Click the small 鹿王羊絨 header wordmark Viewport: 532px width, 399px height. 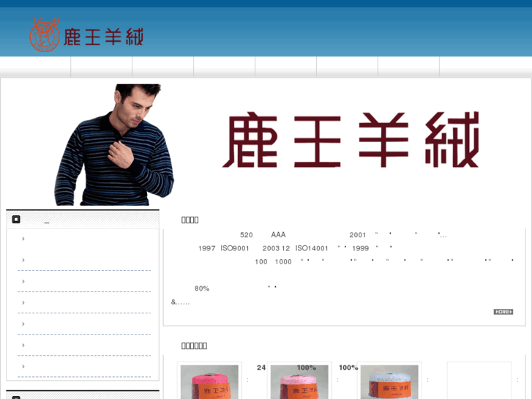[103, 37]
